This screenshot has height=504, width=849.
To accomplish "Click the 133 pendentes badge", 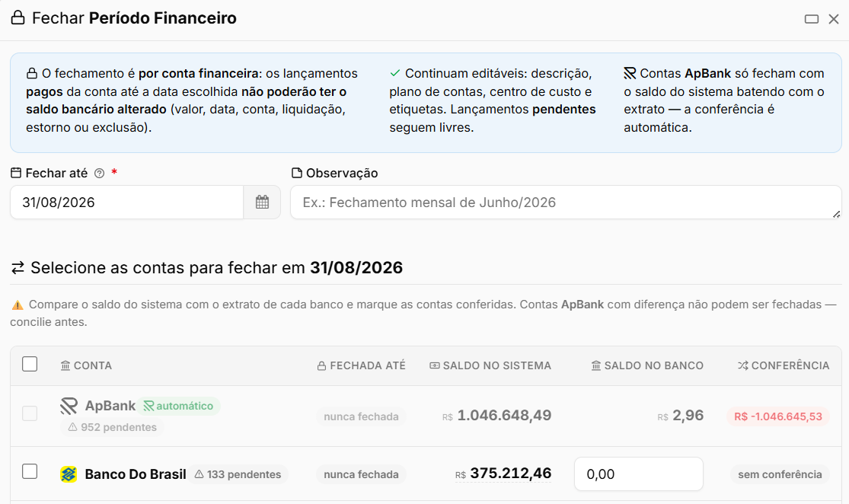I will [x=238, y=475].
